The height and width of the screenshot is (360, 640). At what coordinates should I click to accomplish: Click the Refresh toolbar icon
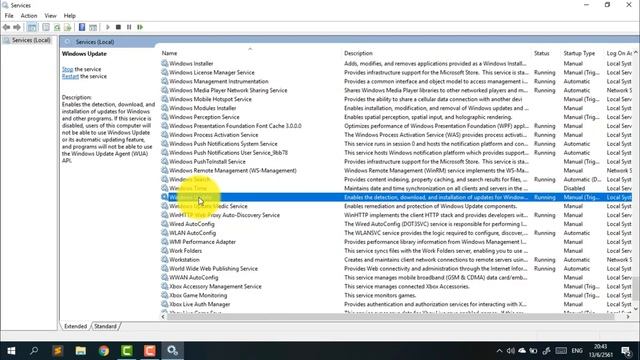point(57,27)
